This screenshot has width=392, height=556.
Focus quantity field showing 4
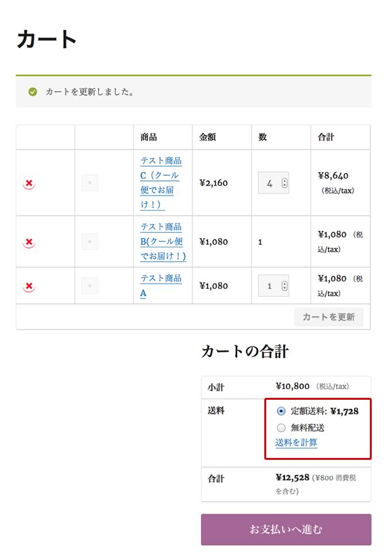[273, 183]
